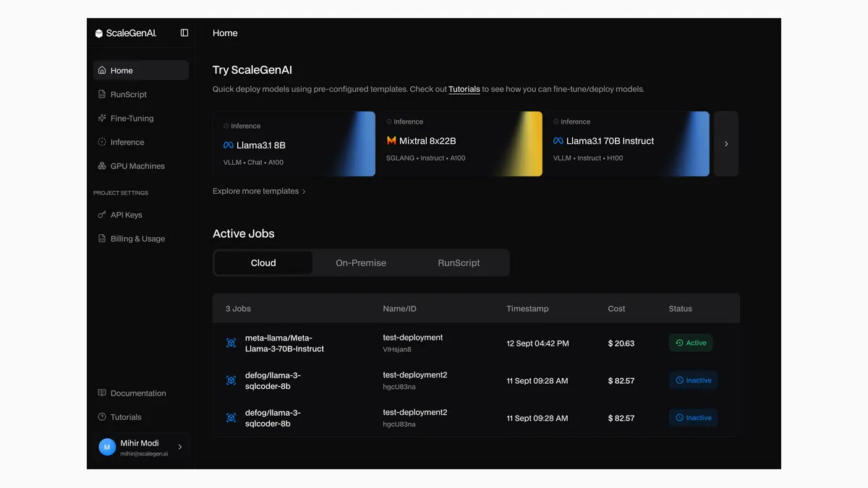Screen dimensions: 868x488
Task: Go to Fine-Tuning section
Action: click(x=141, y=118)
